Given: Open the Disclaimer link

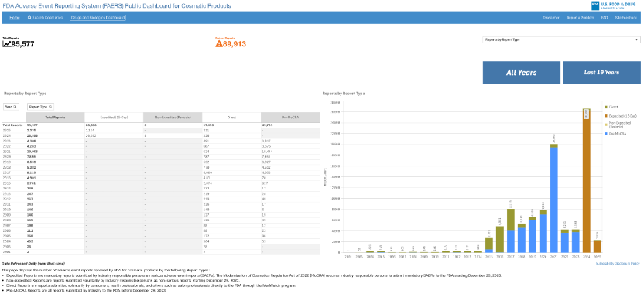Looking at the screenshot, I should tap(551, 18).
